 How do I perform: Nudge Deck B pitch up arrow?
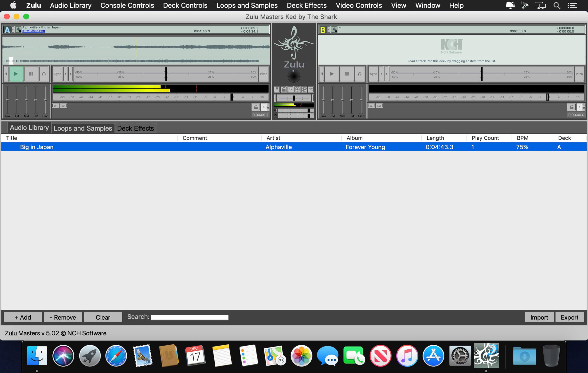click(386, 74)
